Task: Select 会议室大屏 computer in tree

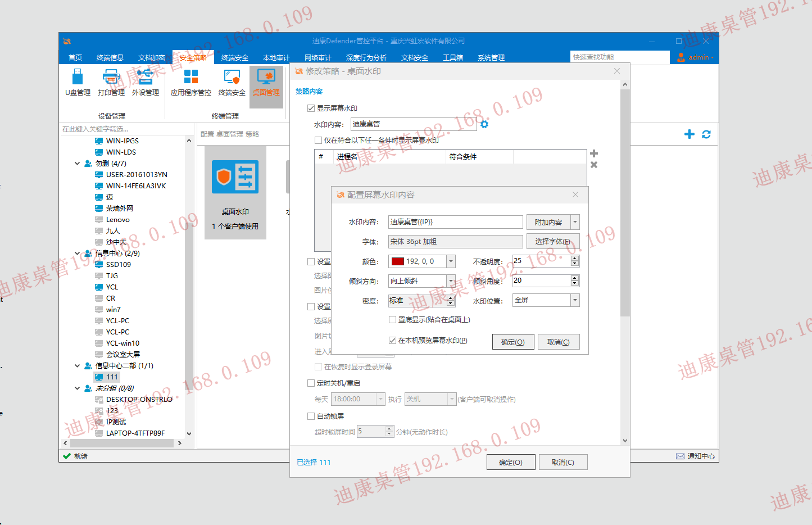Action: coord(123,355)
